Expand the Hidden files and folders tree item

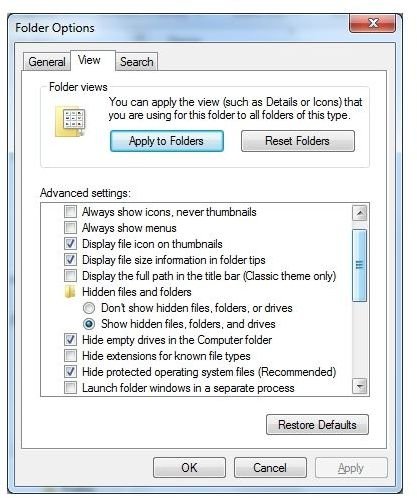[137, 292]
